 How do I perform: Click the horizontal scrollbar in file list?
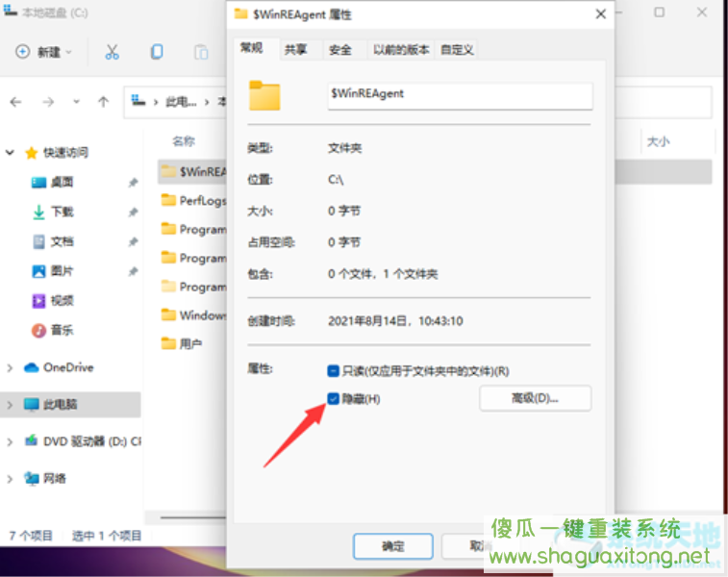pyautogui.click(x=193, y=517)
